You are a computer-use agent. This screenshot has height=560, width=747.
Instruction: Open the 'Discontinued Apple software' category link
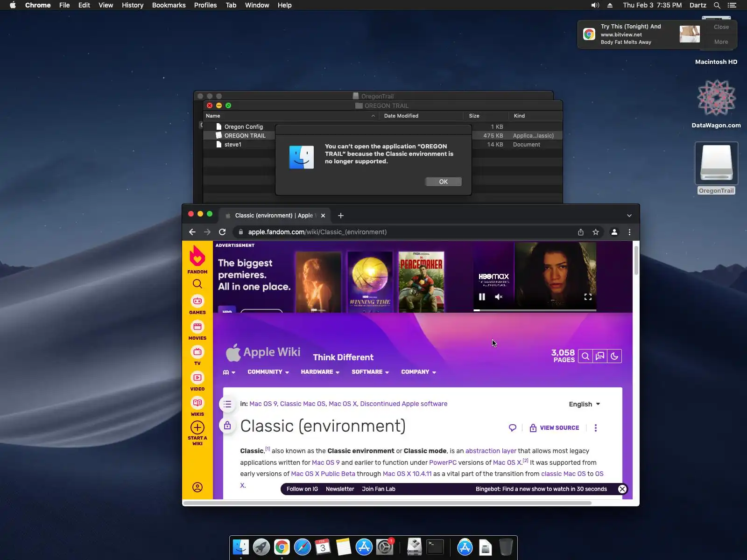(404, 404)
